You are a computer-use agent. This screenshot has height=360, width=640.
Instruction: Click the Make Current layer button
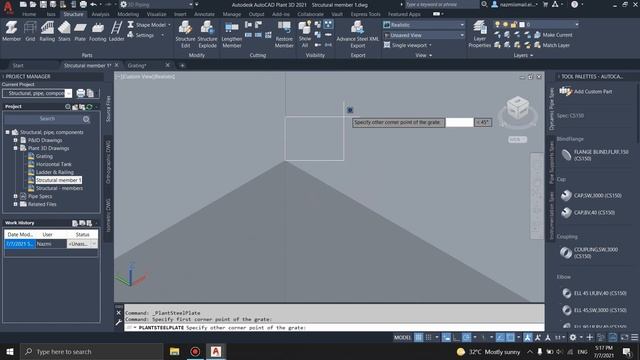tap(553, 35)
